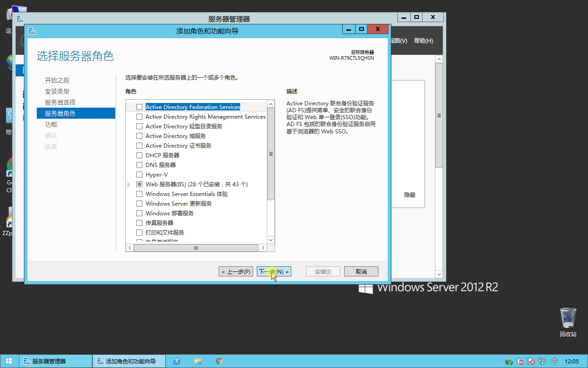Open Google Chrome from the taskbar

tap(219, 361)
